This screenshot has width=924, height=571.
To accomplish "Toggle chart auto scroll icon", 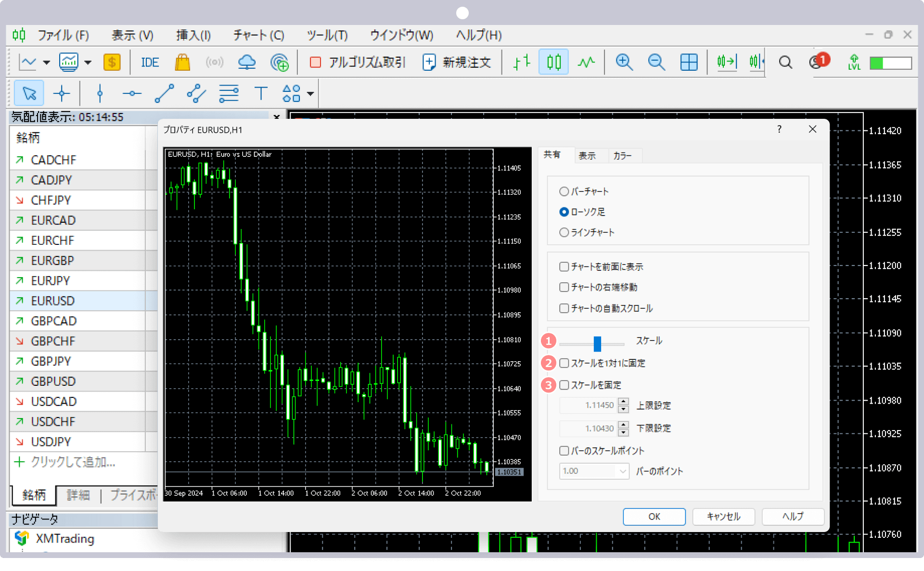I will pyautogui.click(x=727, y=62).
